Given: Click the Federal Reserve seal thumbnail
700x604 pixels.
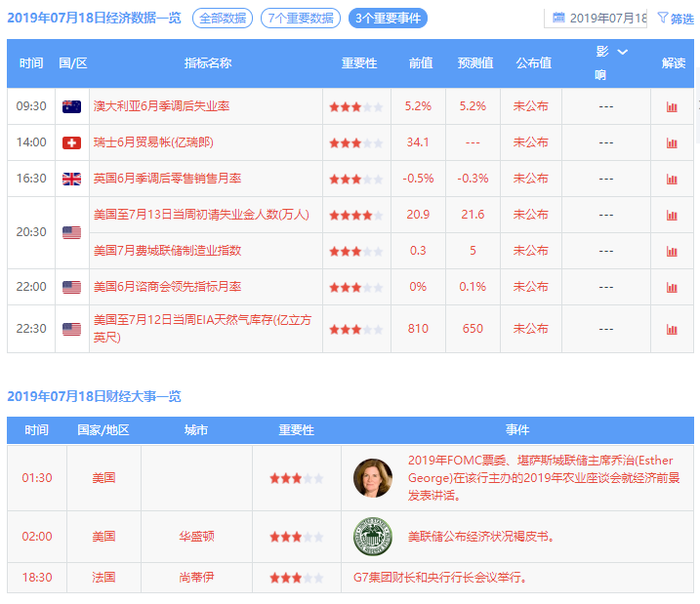Looking at the screenshot, I should coord(372,536).
